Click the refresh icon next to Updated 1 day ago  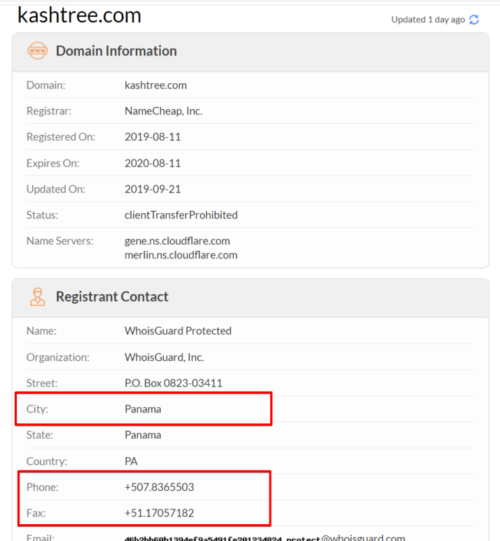[474, 20]
